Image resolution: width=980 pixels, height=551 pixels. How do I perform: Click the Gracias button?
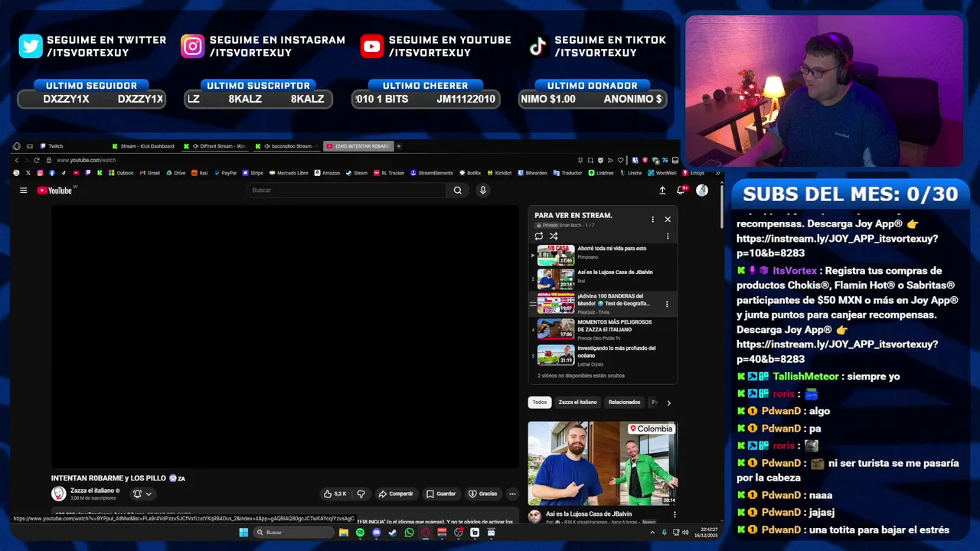[483, 494]
